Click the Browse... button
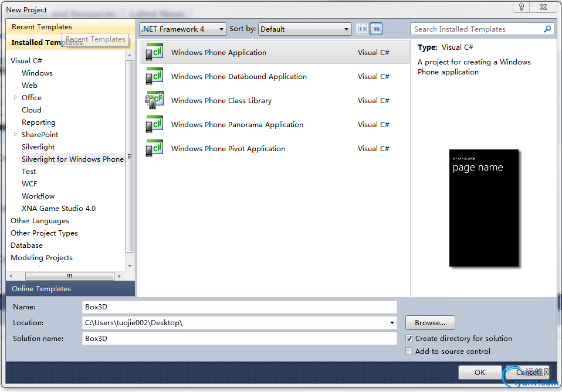562x392 pixels. tap(430, 322)
